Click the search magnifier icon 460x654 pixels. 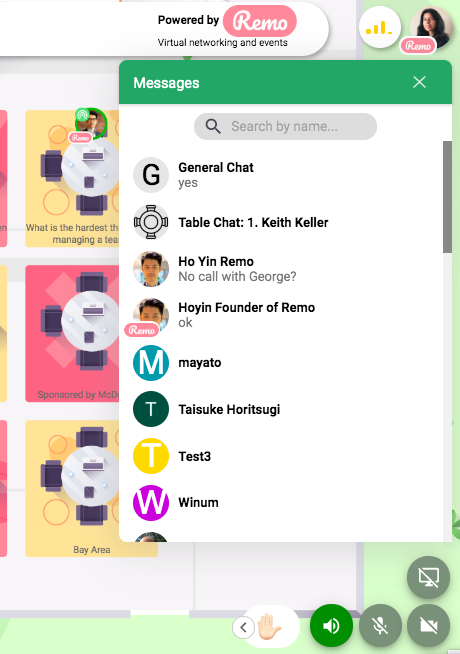coord(213,126)
